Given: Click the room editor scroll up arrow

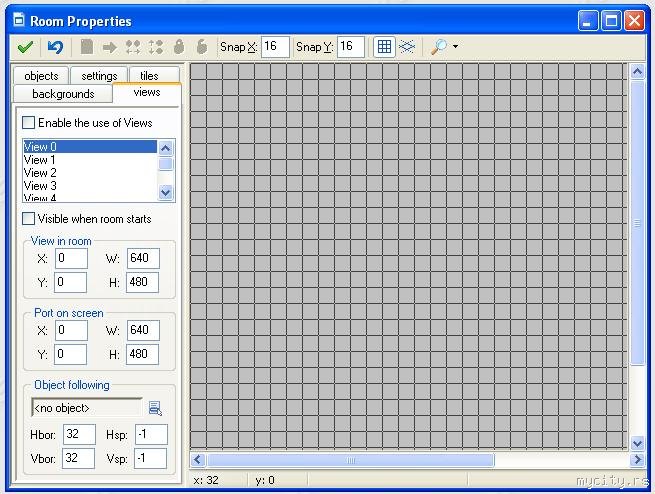Looking at the screenshot, I should pyautogui.click(x=637, y=72).
